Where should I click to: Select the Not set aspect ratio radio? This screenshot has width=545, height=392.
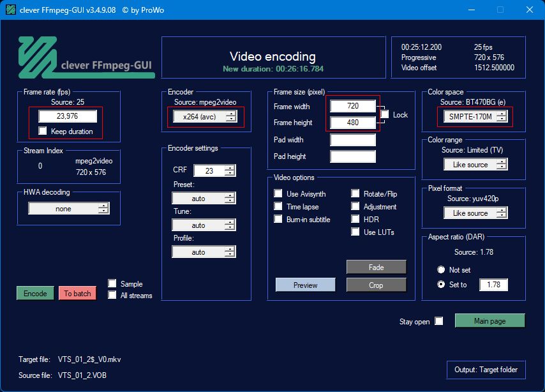(441, 269)
